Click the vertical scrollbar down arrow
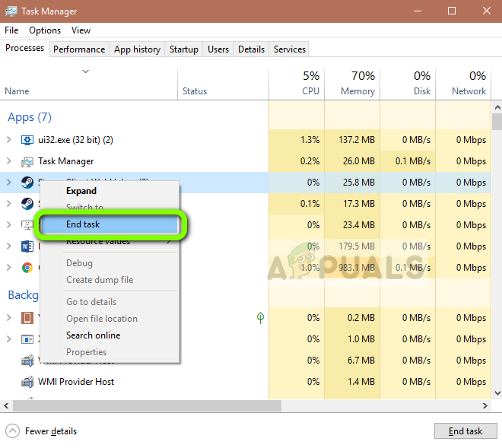 497,393
